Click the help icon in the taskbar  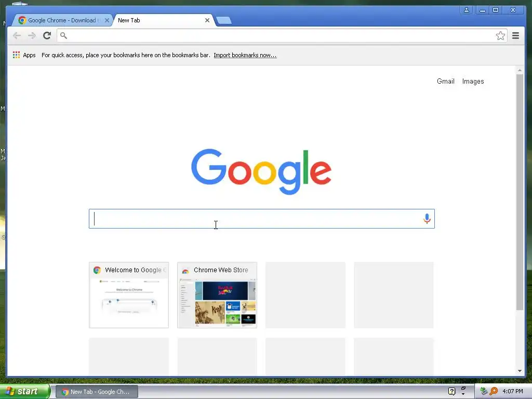451,392
